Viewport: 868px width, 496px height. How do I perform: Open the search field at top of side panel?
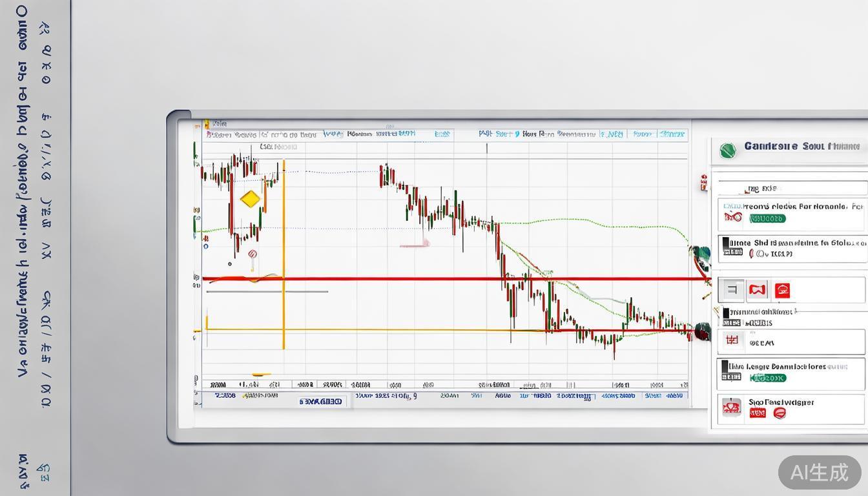point(791,189)
